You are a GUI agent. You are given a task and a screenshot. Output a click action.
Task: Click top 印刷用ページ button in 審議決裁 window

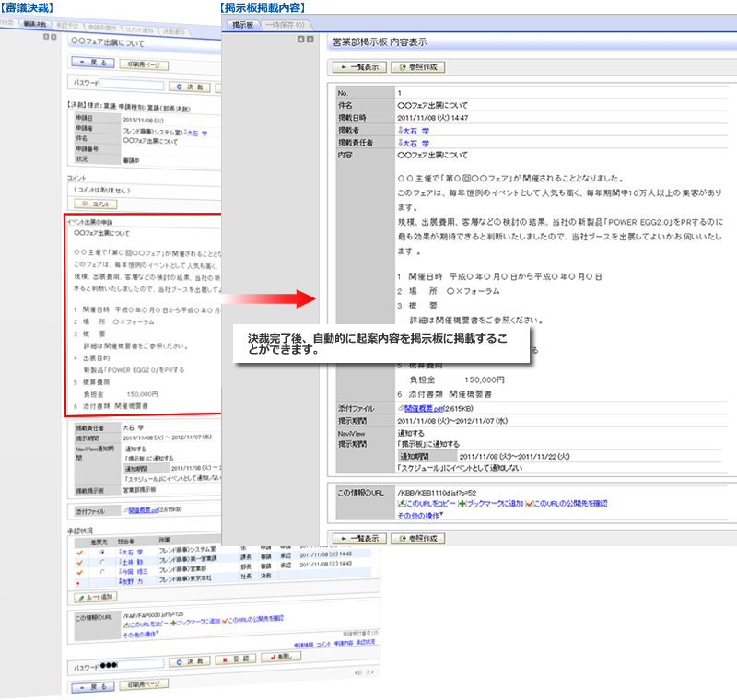click(144, 64)
